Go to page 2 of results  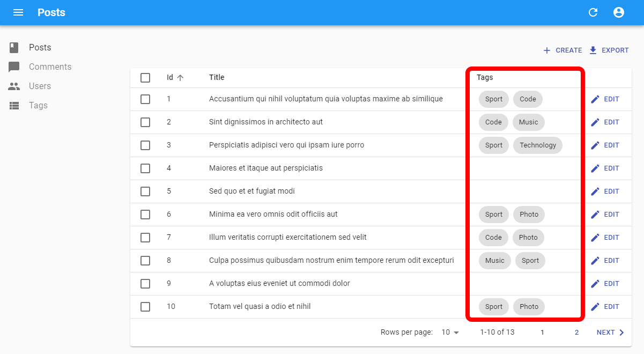(576, 333)
